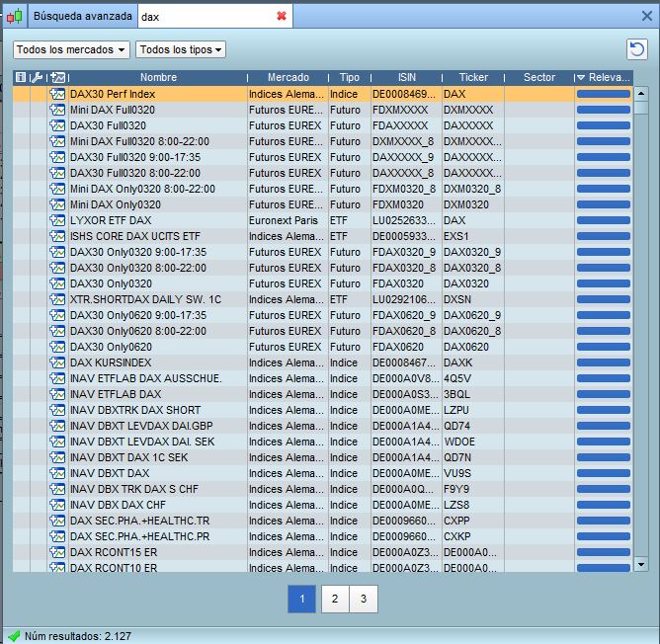Image resolution: width=660 pixels, height=644 pixels.
Task: Click ticker CXKP cell
Action: (456, 536)
